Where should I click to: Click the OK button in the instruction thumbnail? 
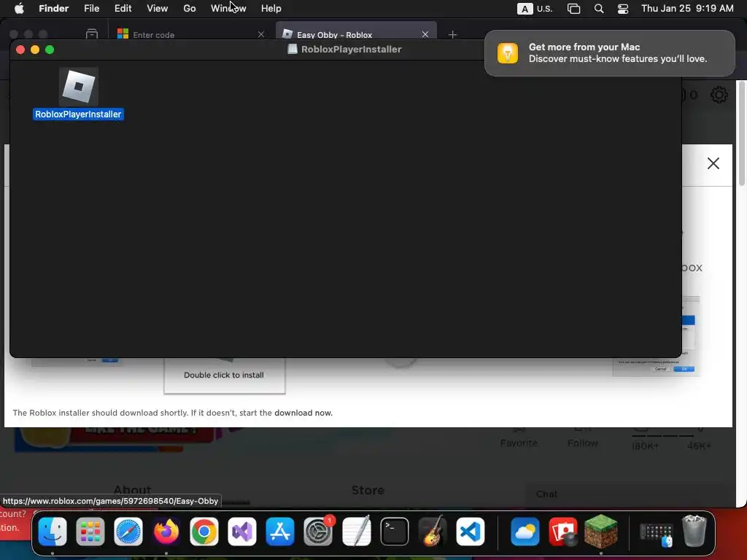[684, 368]
